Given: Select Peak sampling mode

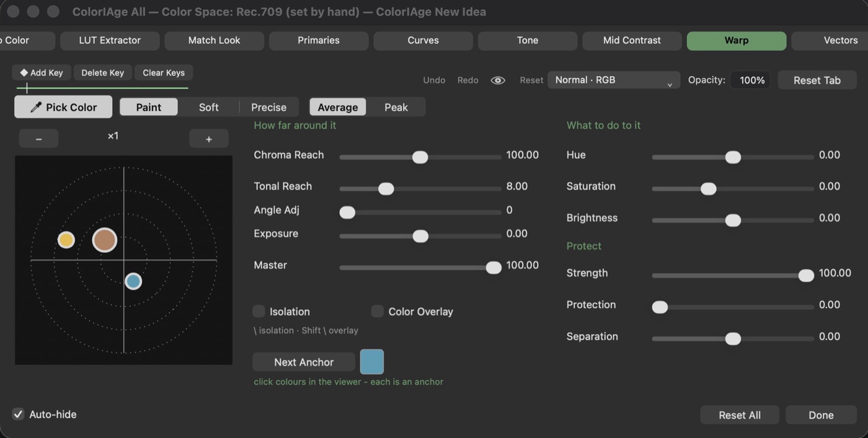Looking at the screenshot, I should tap(396, 107).
